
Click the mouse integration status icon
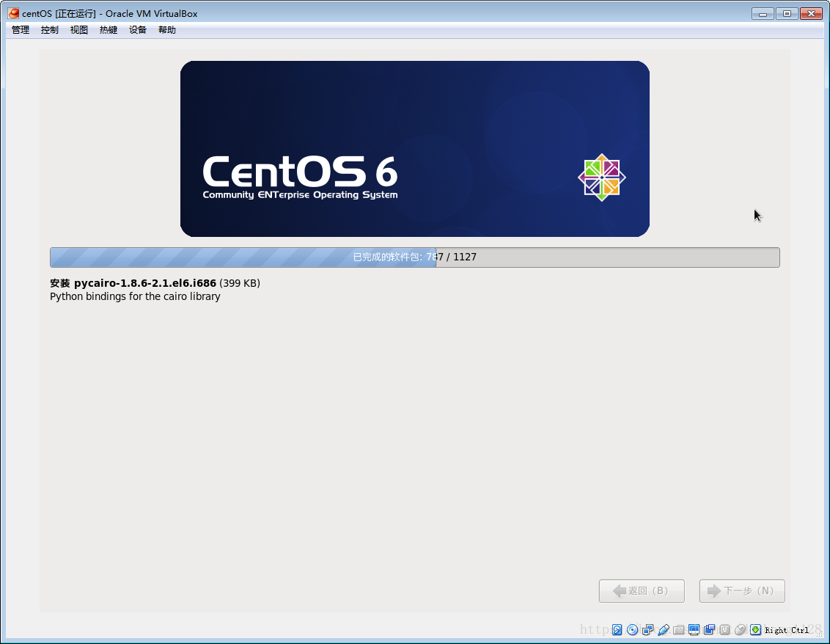click(x=740, y=630)
